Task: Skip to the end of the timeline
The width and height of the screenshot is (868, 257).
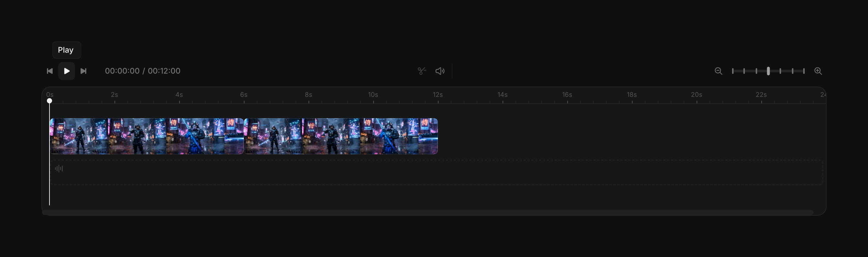Action: point(83,71)
